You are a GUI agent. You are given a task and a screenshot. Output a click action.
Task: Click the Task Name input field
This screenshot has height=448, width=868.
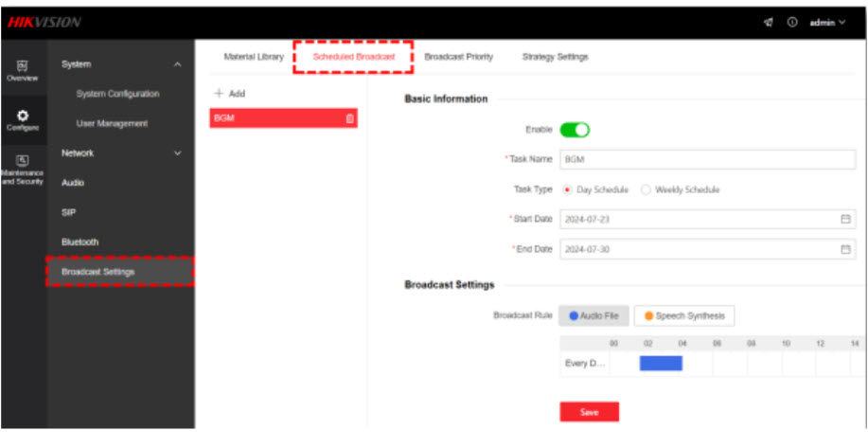click(707, 159)
